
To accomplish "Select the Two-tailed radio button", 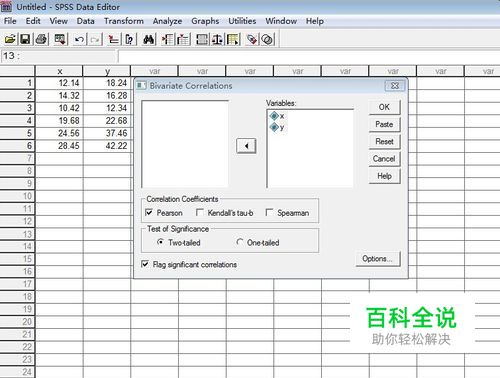I will click(160, 242).
